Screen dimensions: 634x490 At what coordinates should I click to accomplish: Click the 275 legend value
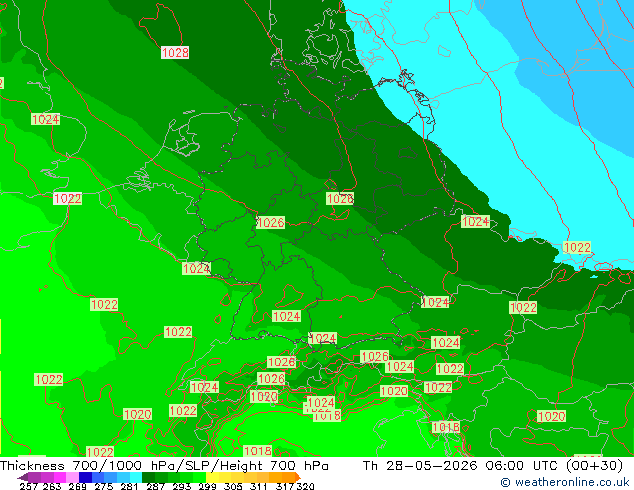[x=104, y=486]
